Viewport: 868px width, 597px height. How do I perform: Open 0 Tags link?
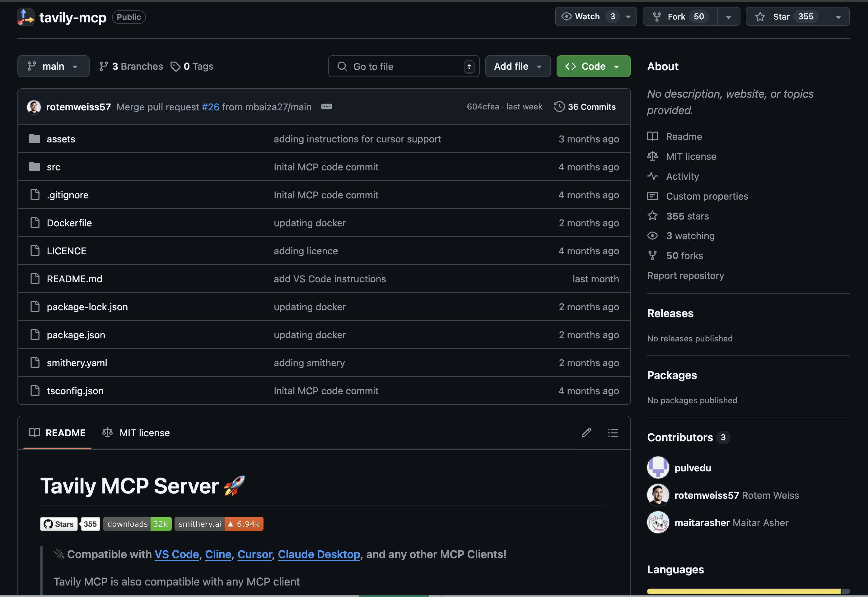click(x=192, y=66)
